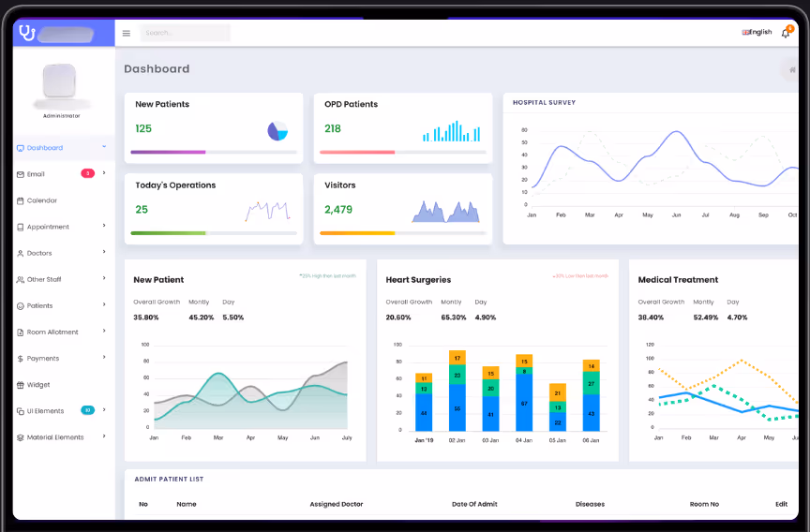Open Patients in the sidebar
This screenshot has width=810, height=532.
(x=39, y=306)
